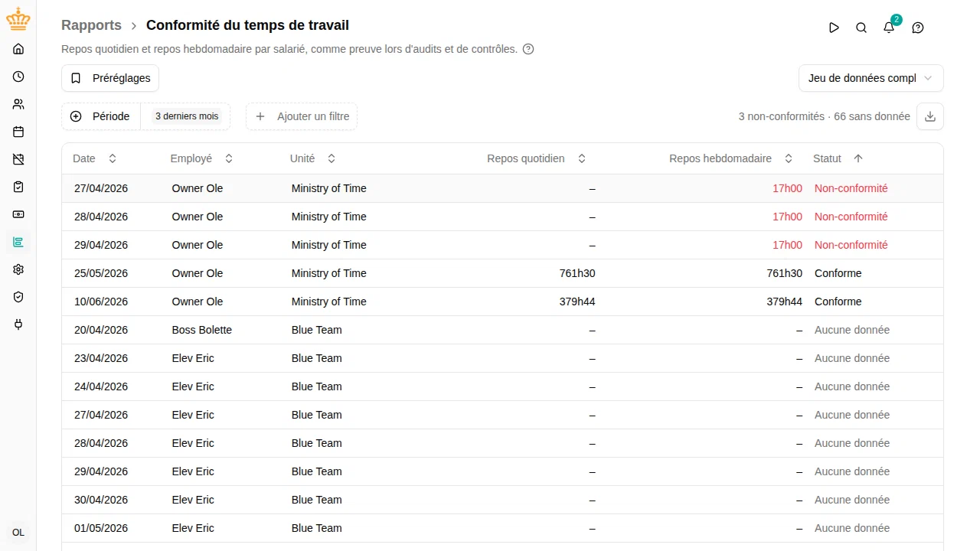Open the OL user avatar

(x=18, y=533)
